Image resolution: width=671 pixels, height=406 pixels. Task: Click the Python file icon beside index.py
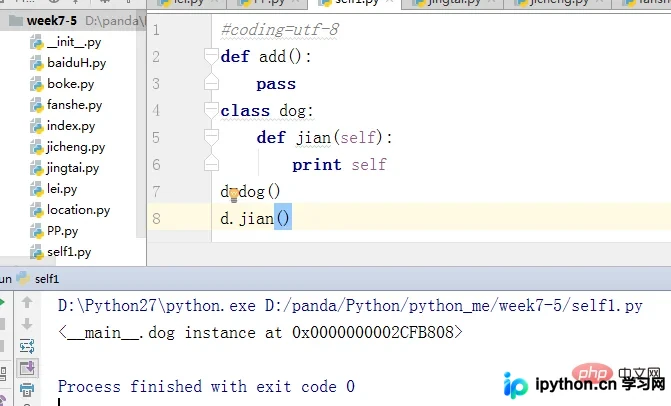36,126
